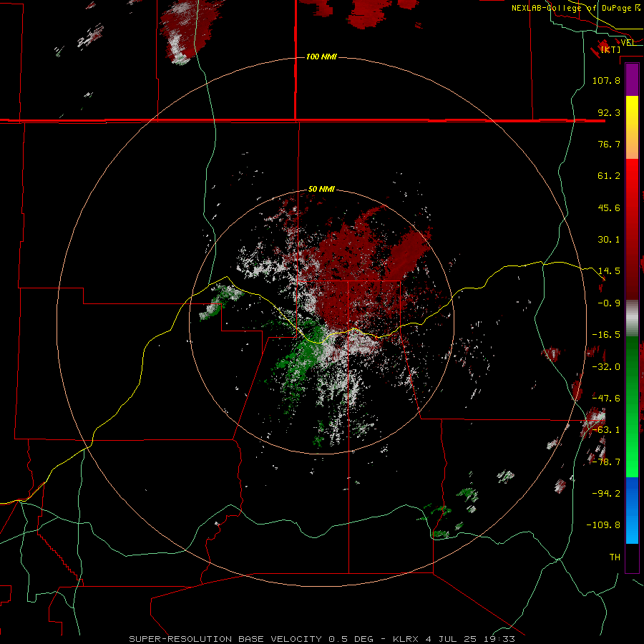Click the TH label on the color scale
Viewport: 644px width, 644px height.
click(615, 557)
